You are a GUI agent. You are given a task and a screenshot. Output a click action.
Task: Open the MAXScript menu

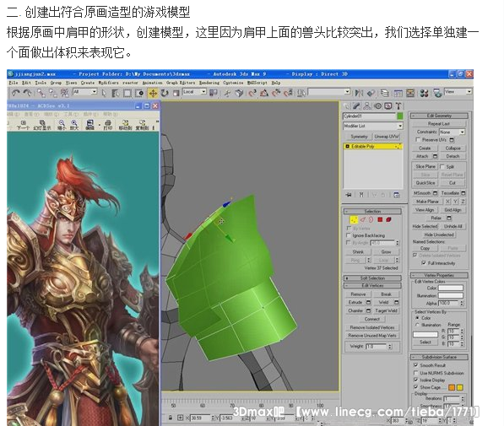[257, 83]
